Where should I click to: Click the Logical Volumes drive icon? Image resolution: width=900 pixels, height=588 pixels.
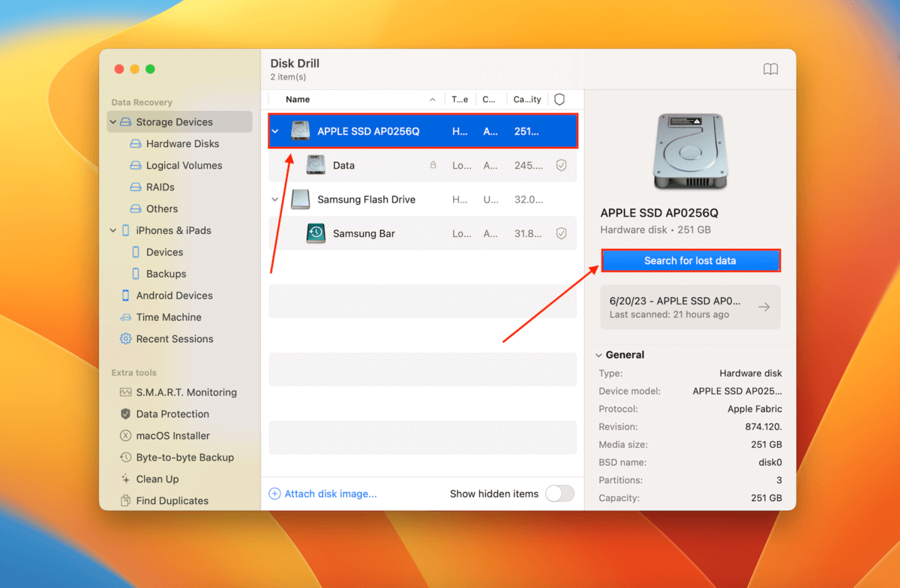tap(135, 166)
